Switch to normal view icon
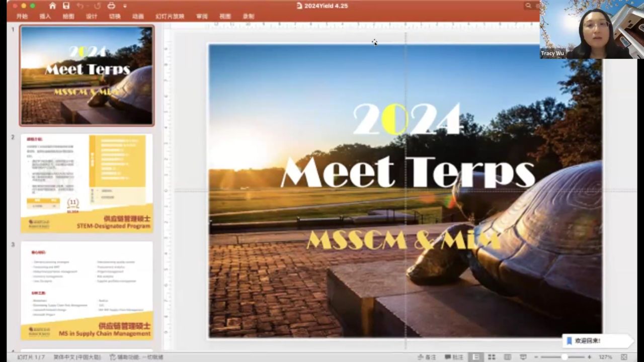644x362 pixels. click(x=475, y=357)
